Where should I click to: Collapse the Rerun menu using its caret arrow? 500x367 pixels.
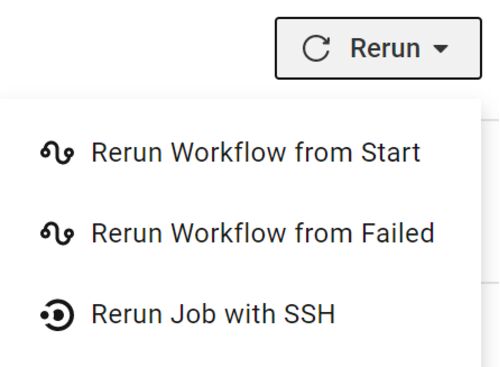point(440,49)
